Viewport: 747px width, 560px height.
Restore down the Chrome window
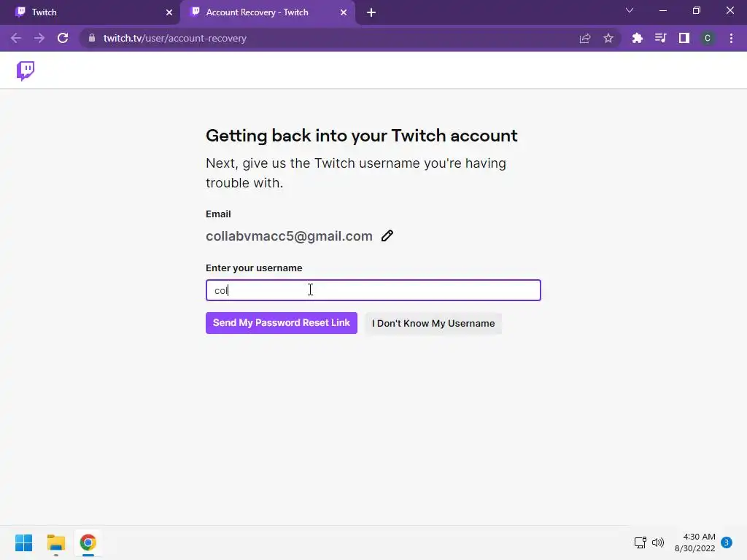point(697,10)
